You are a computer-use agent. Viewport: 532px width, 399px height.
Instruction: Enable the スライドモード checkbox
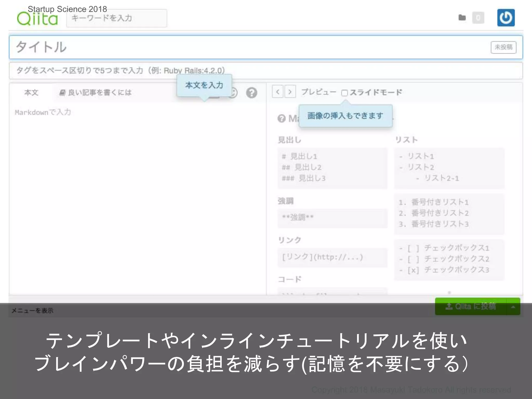(344, 93)
